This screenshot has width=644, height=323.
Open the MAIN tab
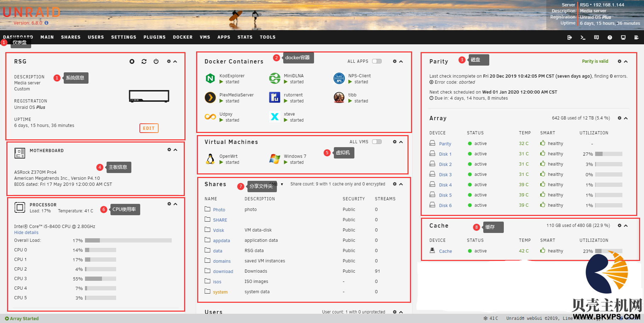pos(47,37)
